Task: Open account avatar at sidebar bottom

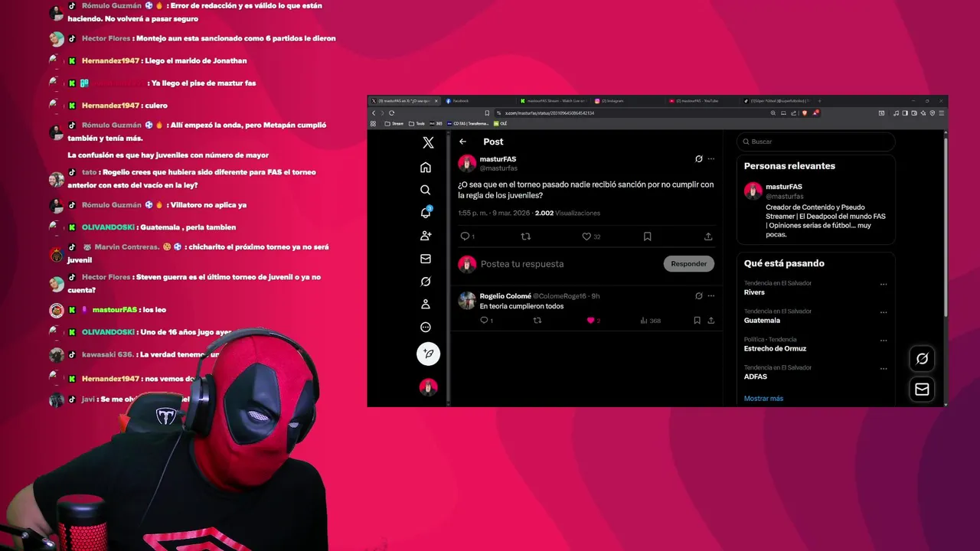Action: 428,387
